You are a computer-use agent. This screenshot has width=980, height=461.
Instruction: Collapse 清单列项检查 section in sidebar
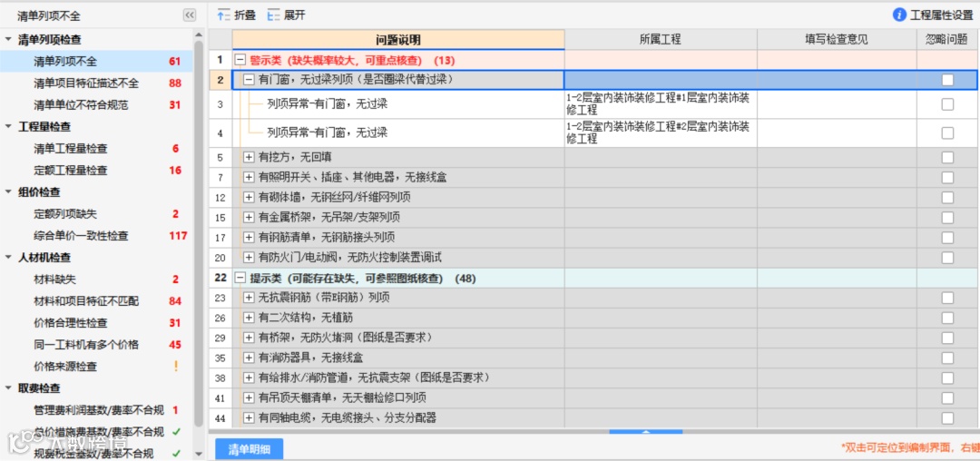pos(8,39)
